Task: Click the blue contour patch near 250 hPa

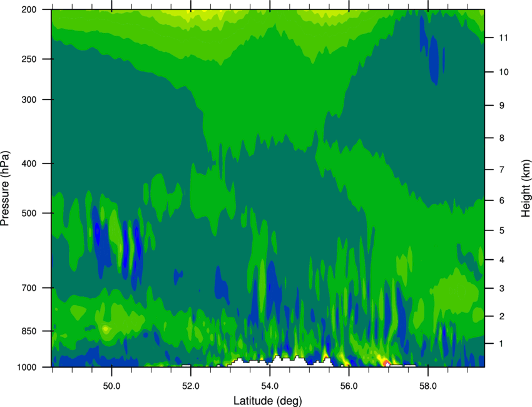Action: 433,60
